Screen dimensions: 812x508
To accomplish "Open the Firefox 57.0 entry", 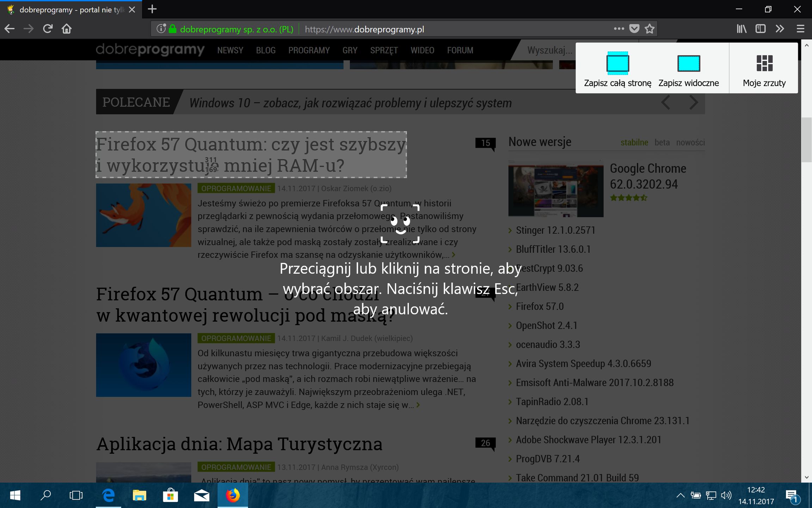I will [539, 306].
